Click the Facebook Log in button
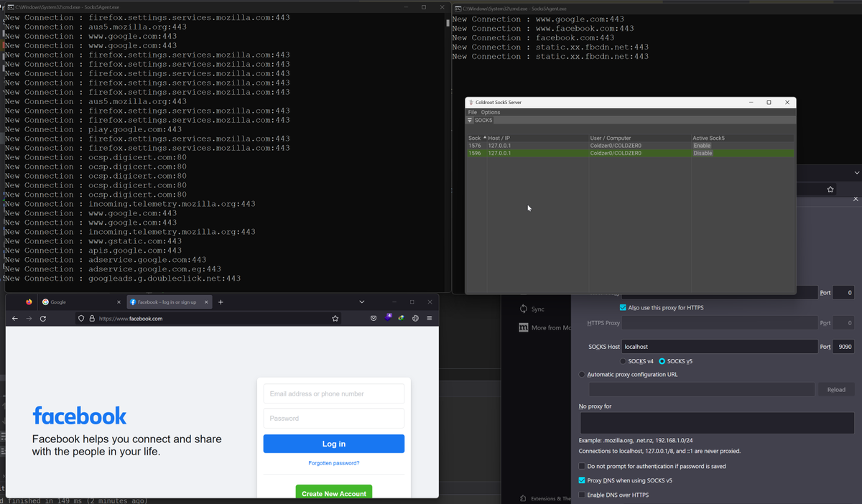Screen dimensions: 862x504 (334, 444)
